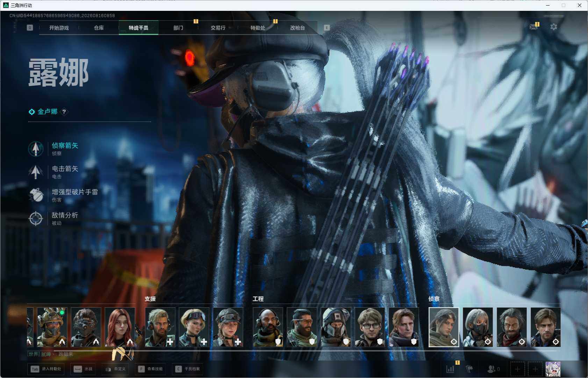
Task: Open the statistics bar-chart icon
Action: click(x=450, y=369)
